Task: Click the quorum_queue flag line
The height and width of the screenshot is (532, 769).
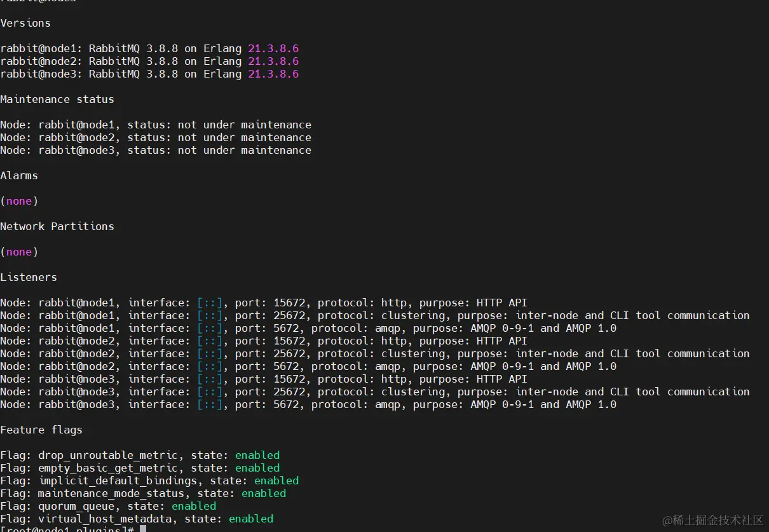Action: [x=108, y=506]
